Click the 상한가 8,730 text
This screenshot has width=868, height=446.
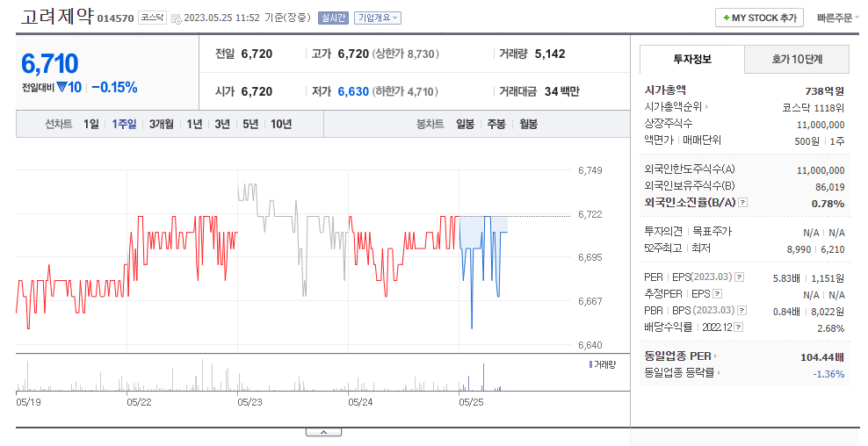click(406, 54)
